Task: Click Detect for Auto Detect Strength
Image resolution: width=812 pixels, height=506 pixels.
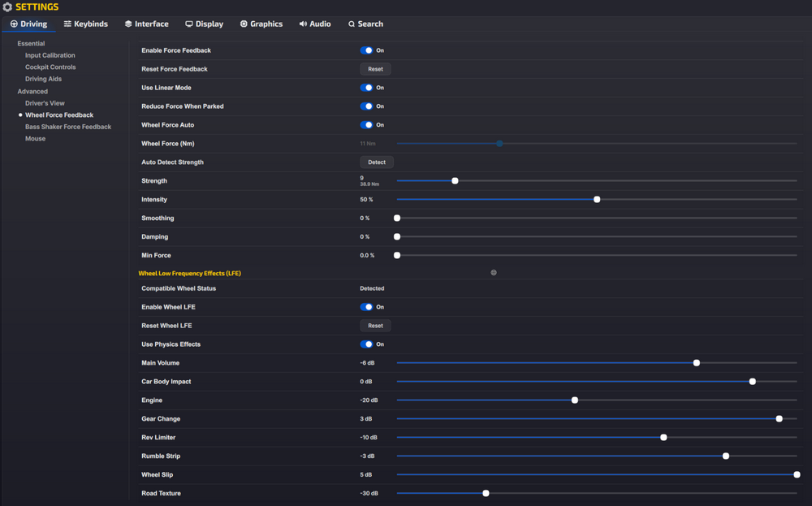Action: point(376,162)
